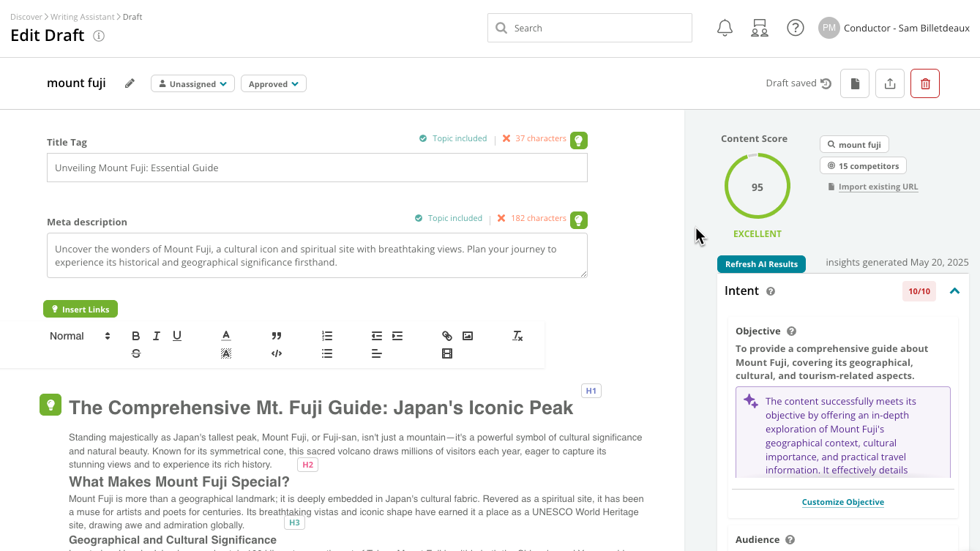
Task: Open the Approved status dropdown
Action: click(x=274, y=83)
